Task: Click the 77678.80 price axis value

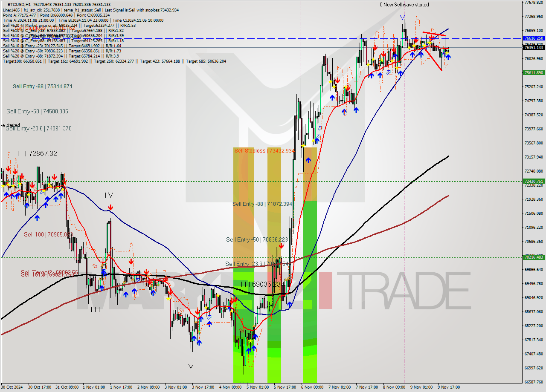Action: click(x=534, y=3)
